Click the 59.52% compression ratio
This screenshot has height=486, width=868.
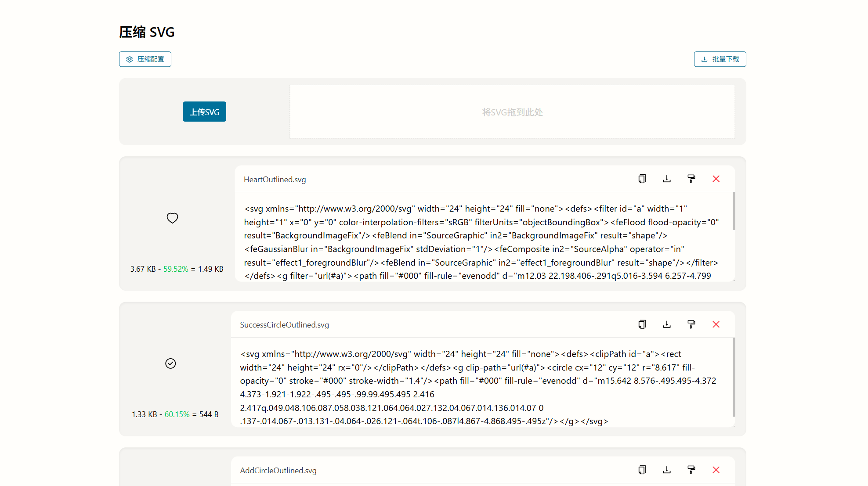tap(176, 269)
